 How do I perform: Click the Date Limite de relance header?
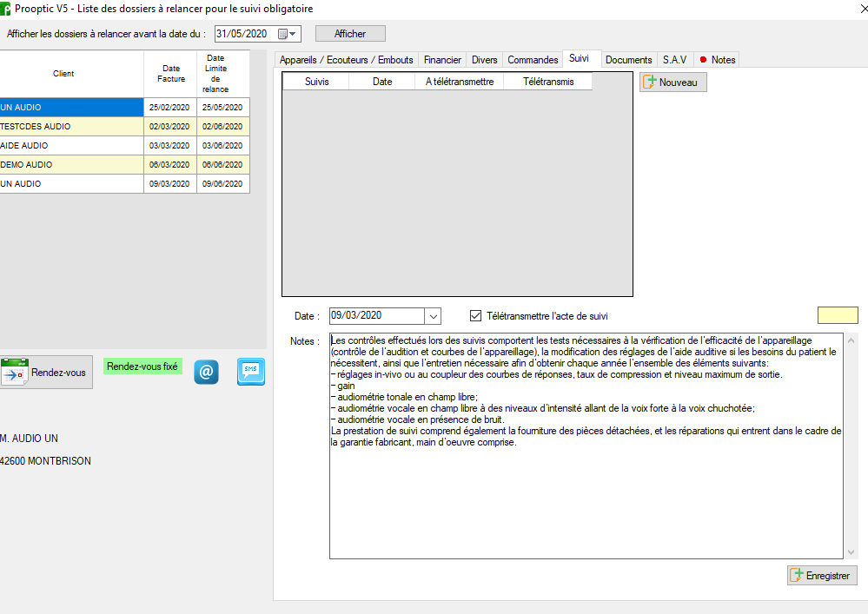tap(223, 74)
